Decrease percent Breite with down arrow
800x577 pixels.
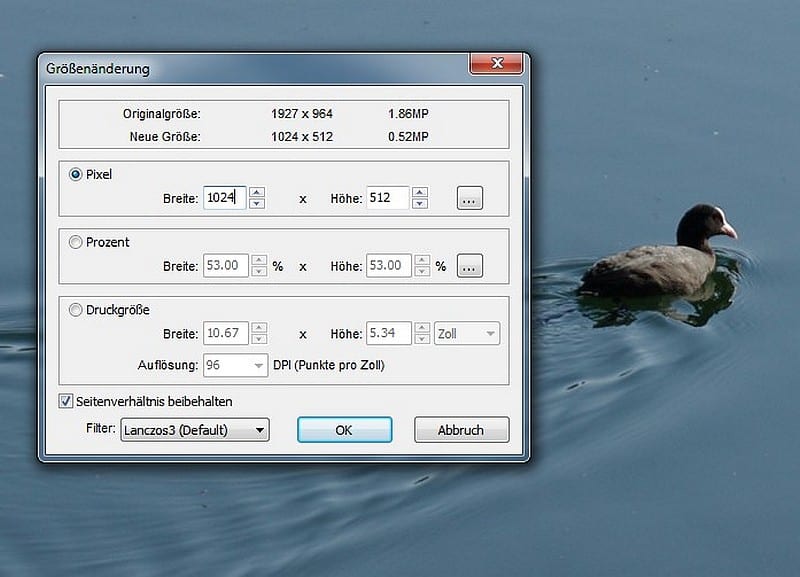(x=259, y=271)
